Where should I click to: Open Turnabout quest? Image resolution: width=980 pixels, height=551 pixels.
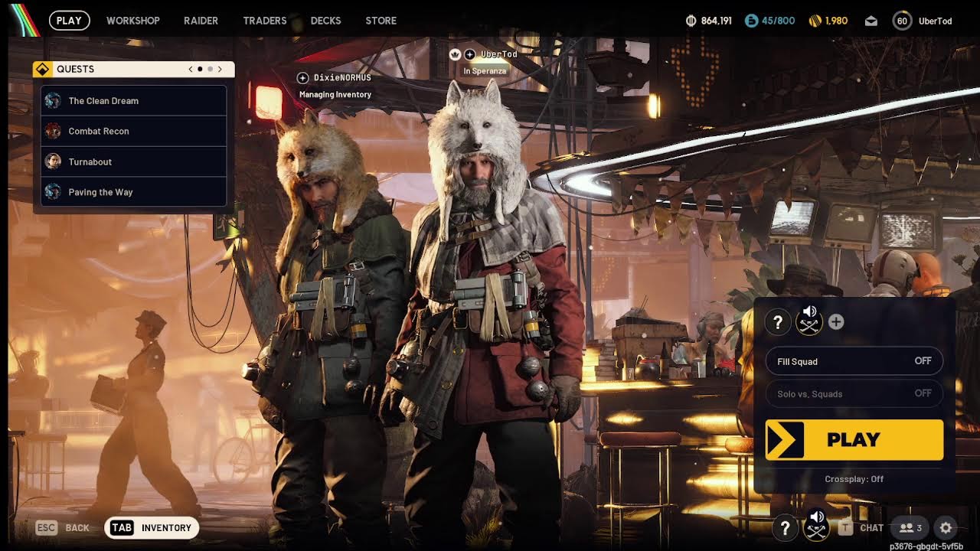(134, 161)
